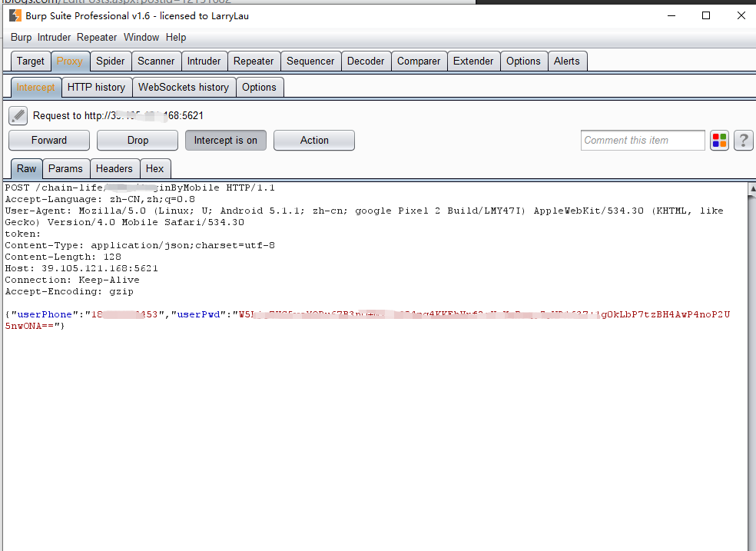This screenshot has width=756, height=551.
Task: Click the Request to http target label
Action: pos(118,116)
